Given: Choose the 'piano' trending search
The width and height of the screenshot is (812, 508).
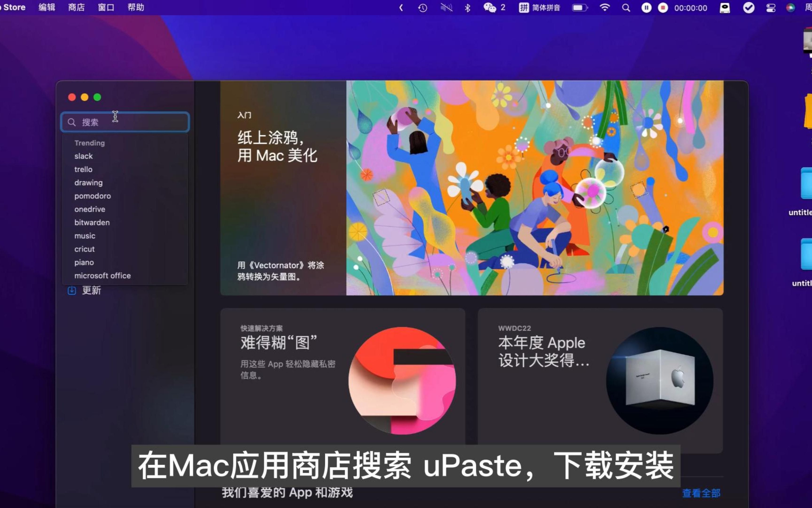Looking at the screenshot, I should [x=84, y=262].
